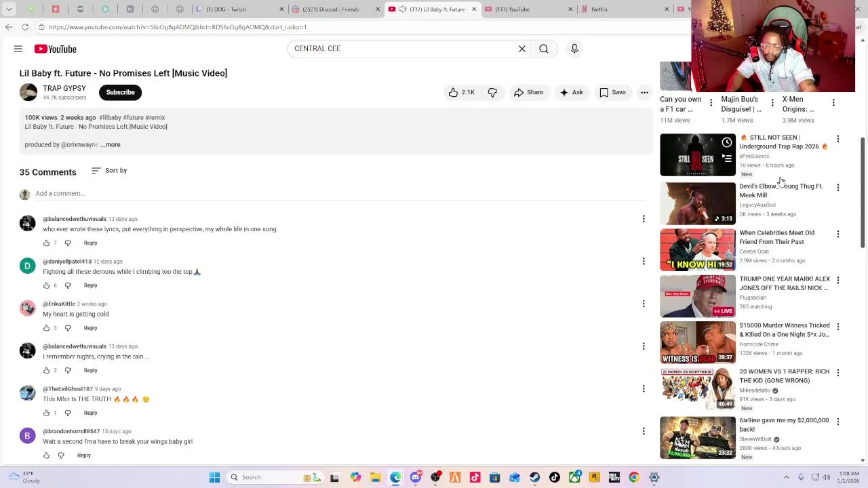This screenshot has width=868, height=488.
Task: Open the 20 WOMEN VS 1 RAPPER video title
Action: coord(784,376)
